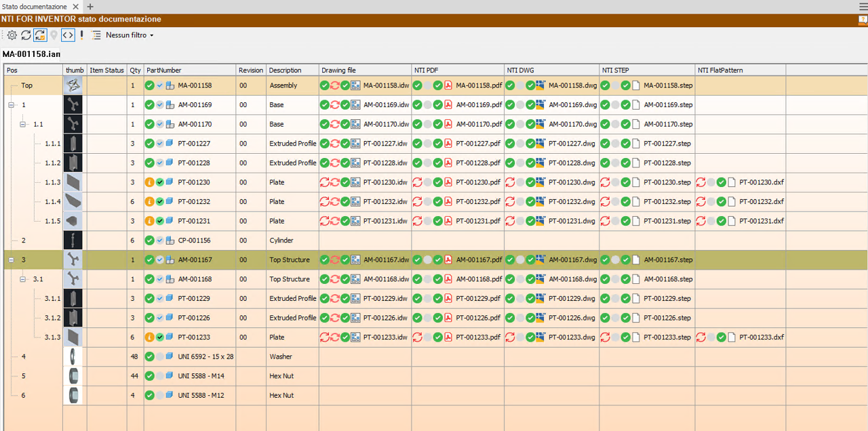Open the Nessun filtro filter dropdown
This screenshot has height=431, width=868.
pyautogui.click(x=130, y=35)
